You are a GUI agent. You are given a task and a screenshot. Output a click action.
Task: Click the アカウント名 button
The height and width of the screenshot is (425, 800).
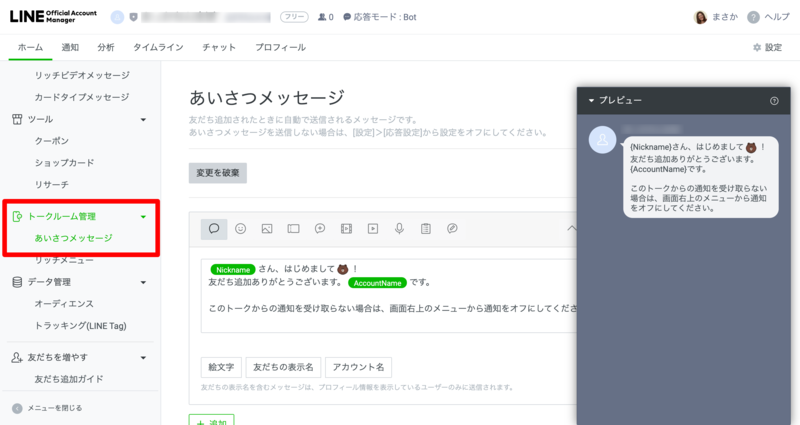point(358,367)
